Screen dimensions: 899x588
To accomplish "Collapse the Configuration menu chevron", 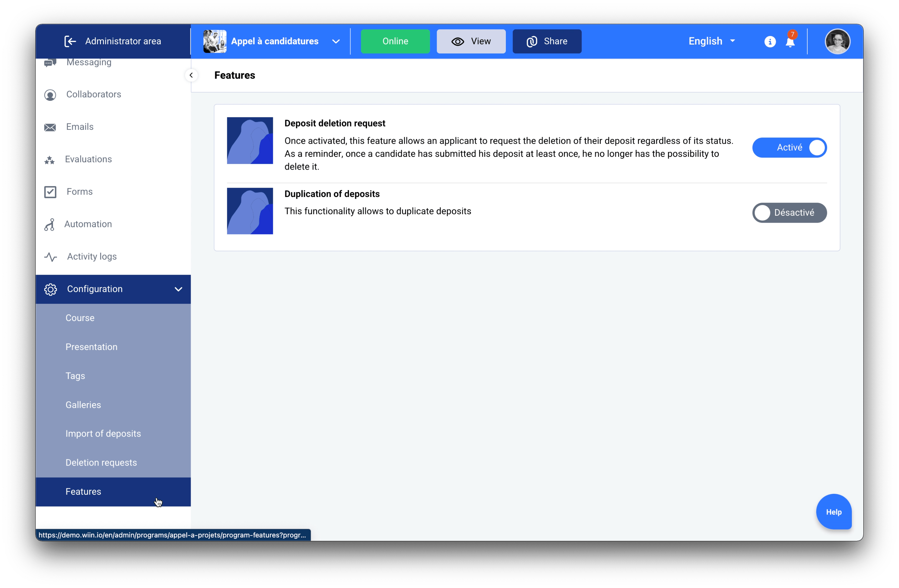I will tap(178, 289).
